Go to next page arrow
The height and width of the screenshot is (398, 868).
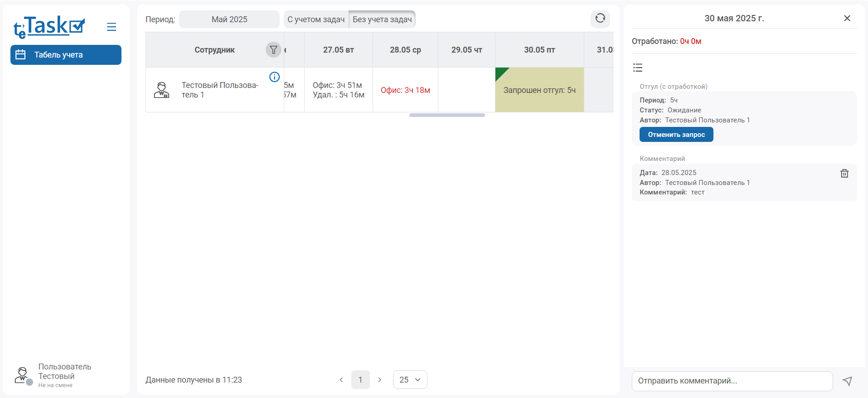pyautogui.click(x=380, y=380)
